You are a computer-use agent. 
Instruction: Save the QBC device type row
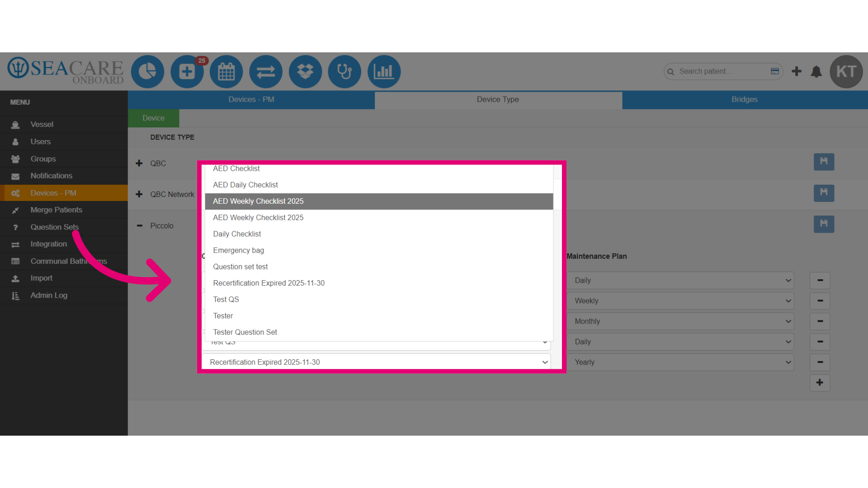824,162
